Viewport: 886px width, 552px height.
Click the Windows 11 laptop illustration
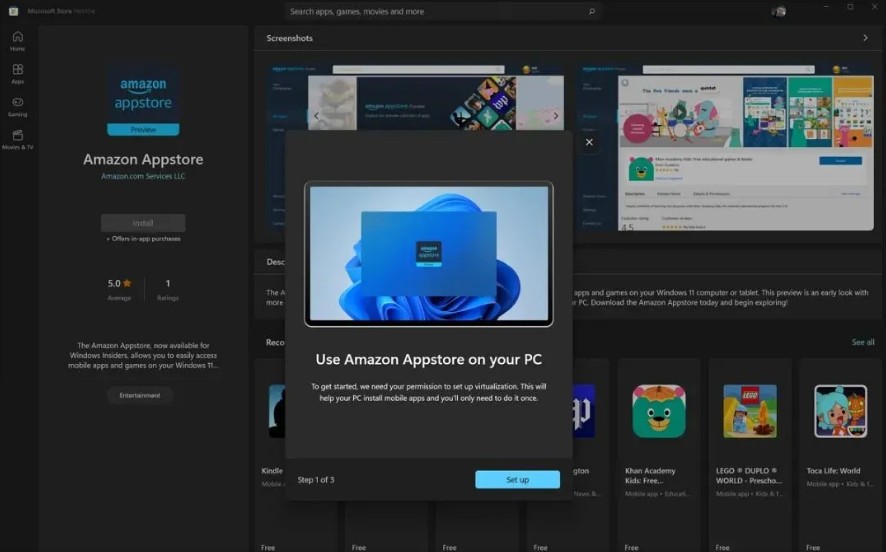[429, 254]
